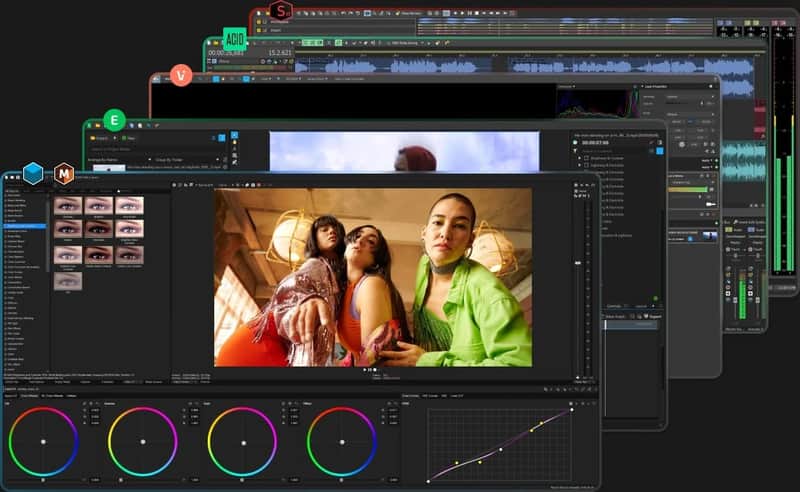Click the blue square button beside the timecode search field

pyautogui.click(x=659, y=152)
